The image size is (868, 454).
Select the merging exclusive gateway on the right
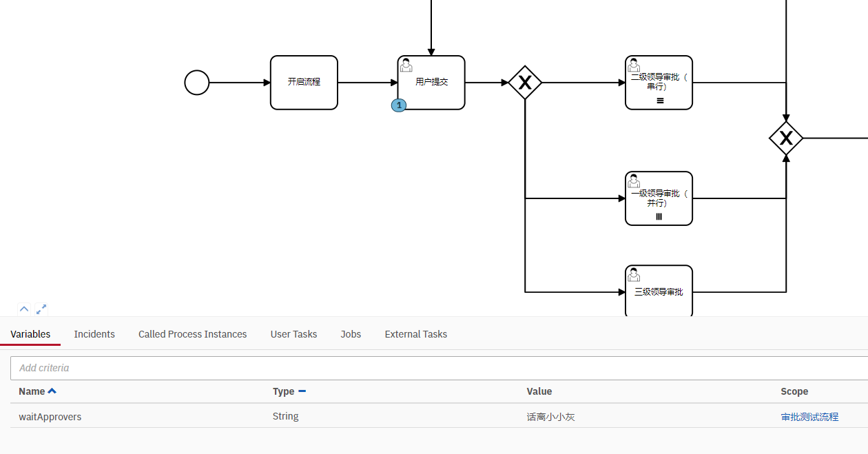coord(786,138)
